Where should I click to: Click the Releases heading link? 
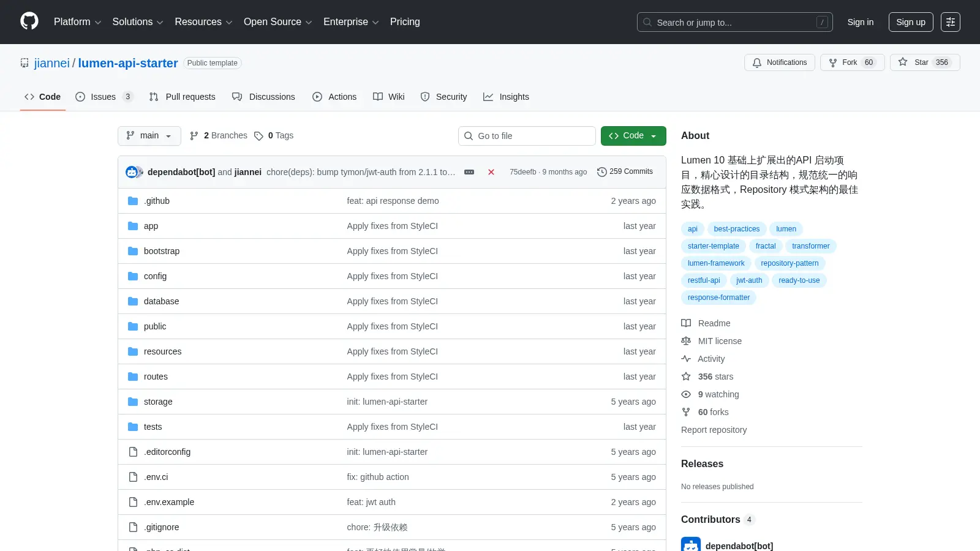point(702,463)
